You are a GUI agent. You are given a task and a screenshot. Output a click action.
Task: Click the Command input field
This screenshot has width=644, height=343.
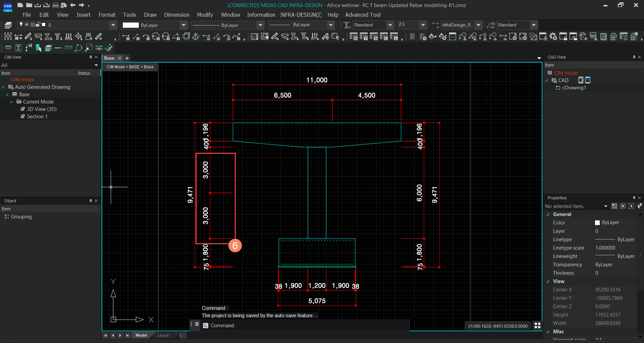[x=305, y=326]
